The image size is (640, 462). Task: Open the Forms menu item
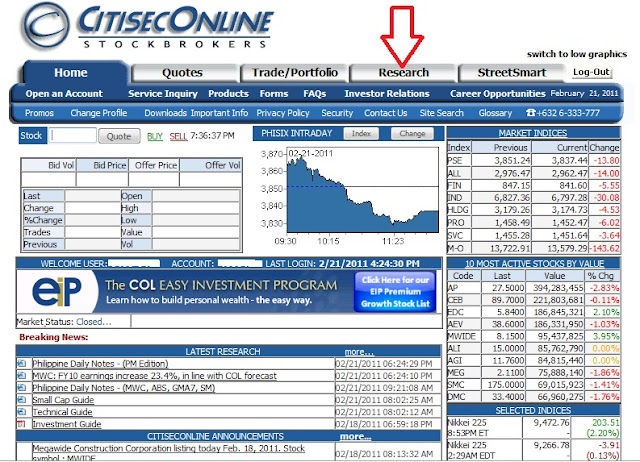[274, 93]
